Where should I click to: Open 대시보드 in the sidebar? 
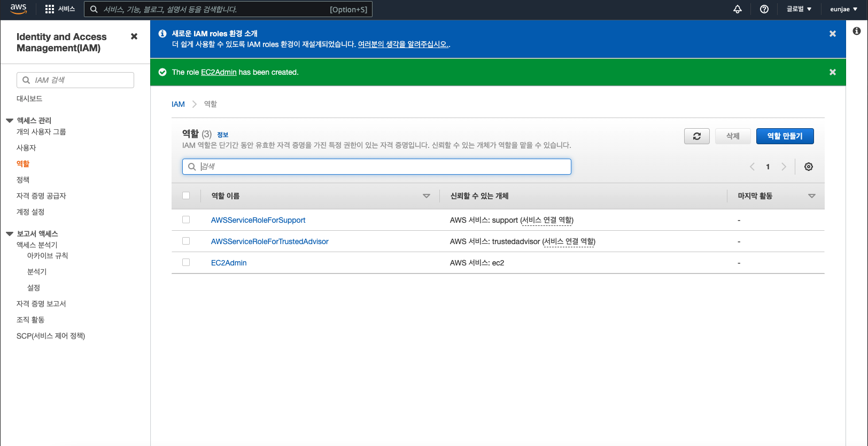[29, 99]
